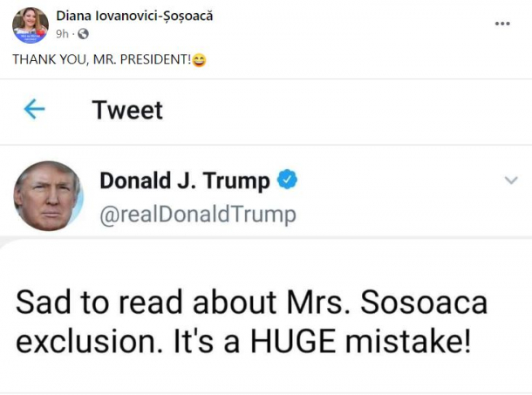The image size is (532, 395).
Task: Click the globe public-audience icon
Action: [x=83, y=34]
